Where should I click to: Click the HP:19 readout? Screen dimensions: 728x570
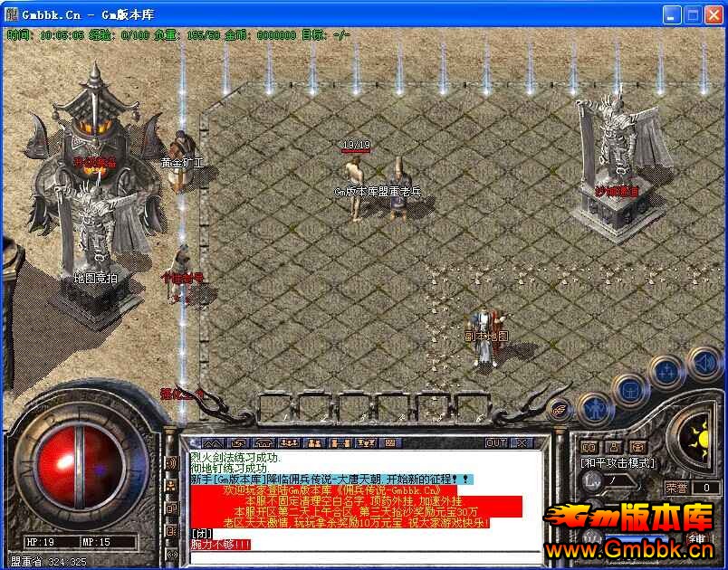[x=41, y=542]
